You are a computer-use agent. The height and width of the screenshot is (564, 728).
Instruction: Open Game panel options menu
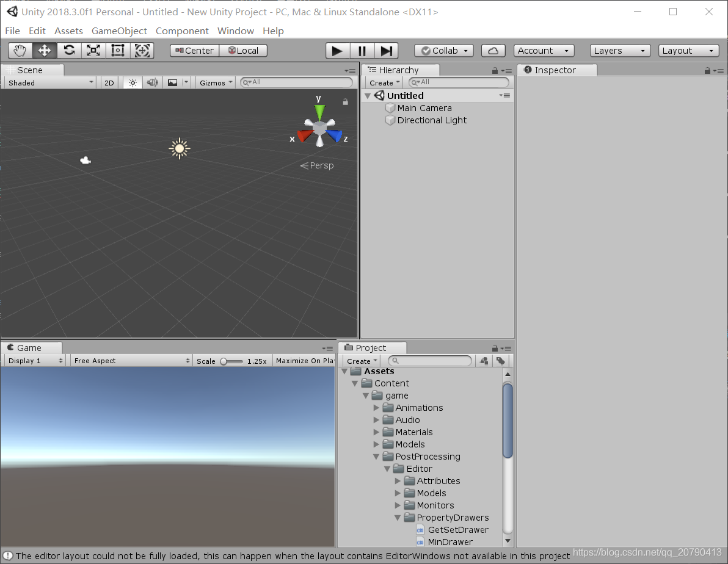tap(327, 349)
